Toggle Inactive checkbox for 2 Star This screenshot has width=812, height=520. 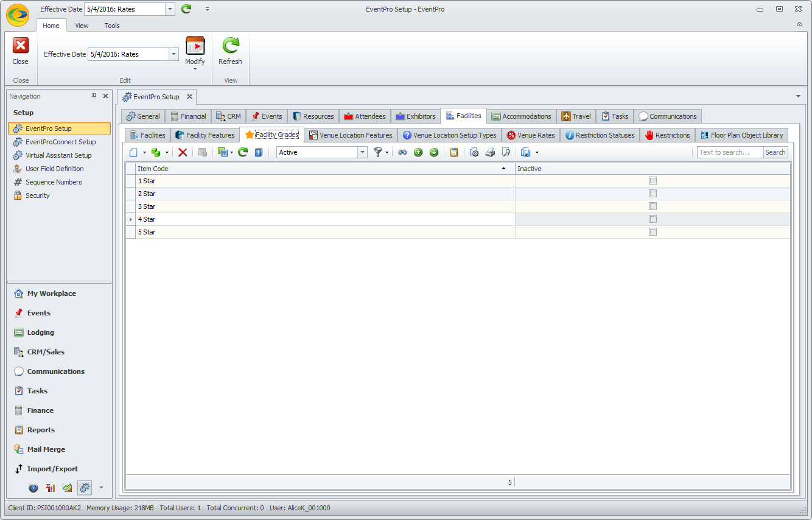pyautogui.click(x=653, y=194)
